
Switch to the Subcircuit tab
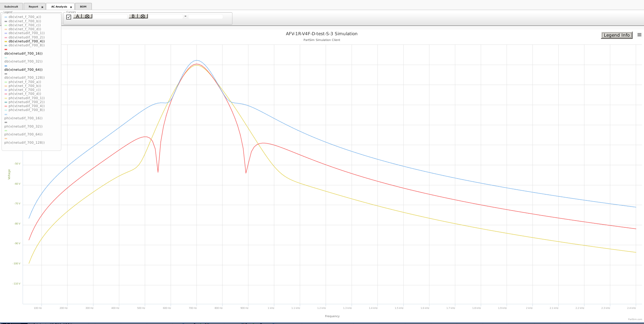tap(11, 6)
